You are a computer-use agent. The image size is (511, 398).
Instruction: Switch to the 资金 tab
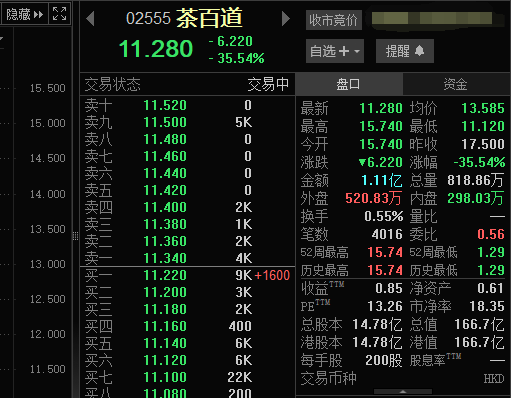(456, 84)
